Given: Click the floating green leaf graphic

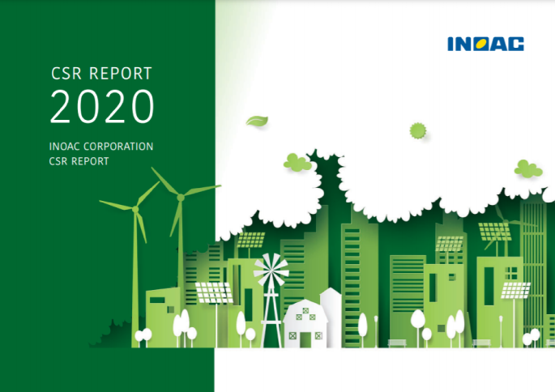Looking at the screenshot, I should (257, 121).
